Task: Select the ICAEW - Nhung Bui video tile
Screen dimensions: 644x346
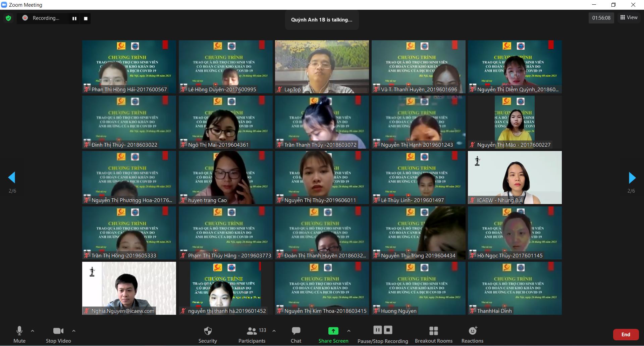Action: [515, 177]
